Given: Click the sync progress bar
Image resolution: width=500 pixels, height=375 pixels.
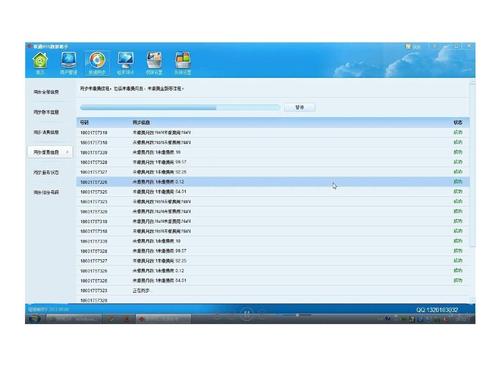Looking at the screenshot, I should click(180, 107).
